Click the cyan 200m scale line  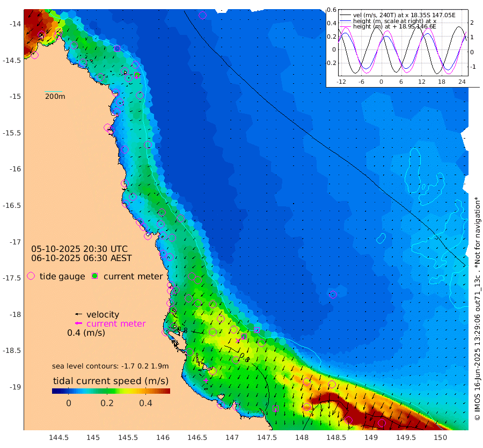[53, 91]
